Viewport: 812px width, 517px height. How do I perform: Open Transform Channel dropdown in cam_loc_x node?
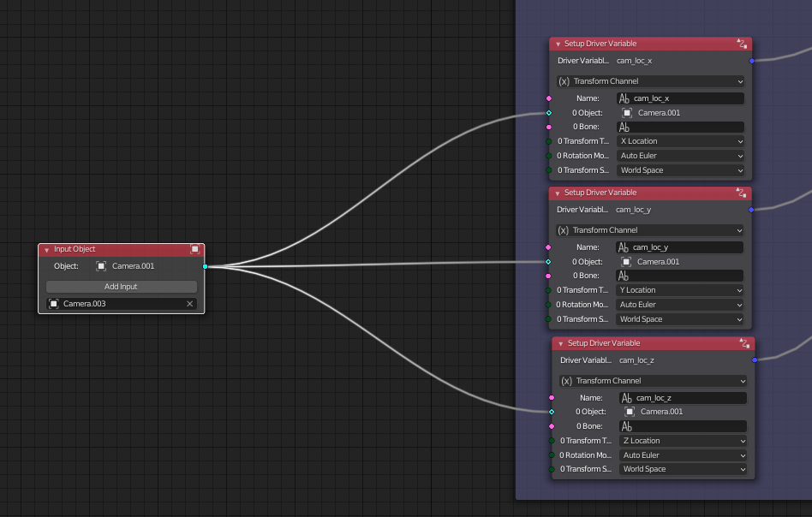[651, 81]
